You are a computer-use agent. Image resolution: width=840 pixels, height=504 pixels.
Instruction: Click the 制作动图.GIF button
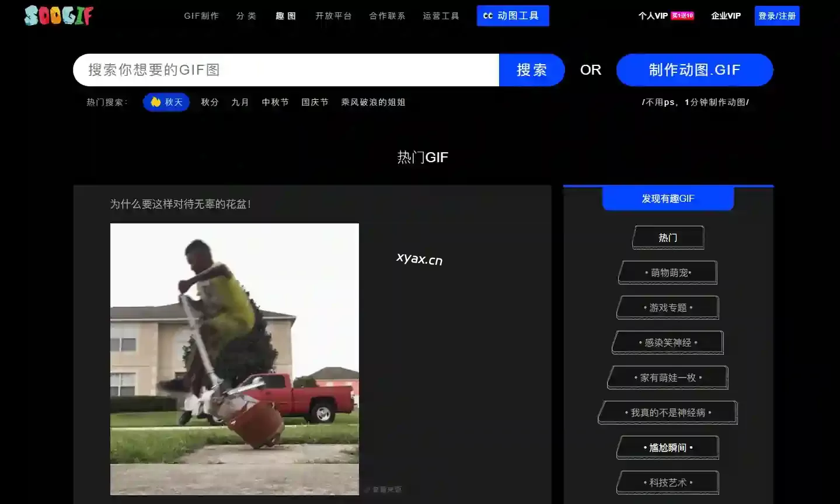pos(694,70)
